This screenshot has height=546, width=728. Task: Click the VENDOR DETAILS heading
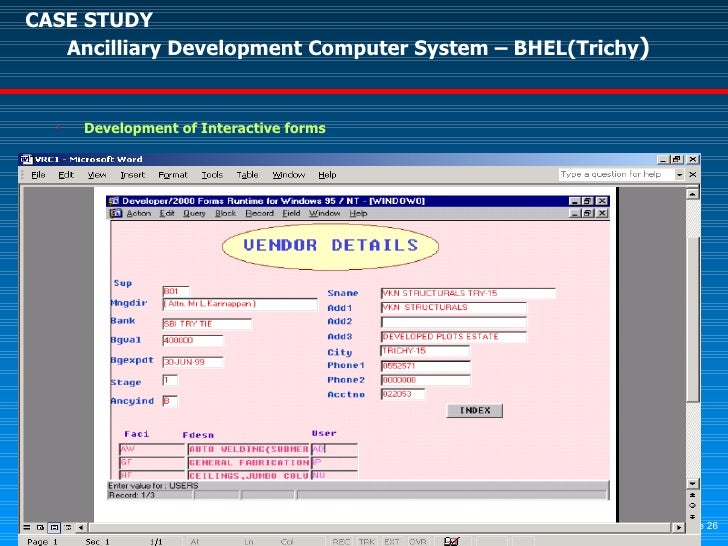coord(331,245)
